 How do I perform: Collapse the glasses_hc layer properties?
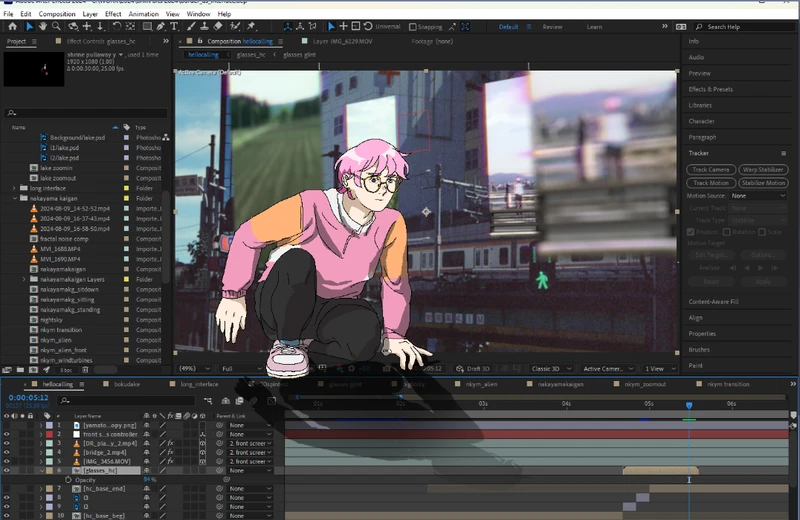click(41, 471)
